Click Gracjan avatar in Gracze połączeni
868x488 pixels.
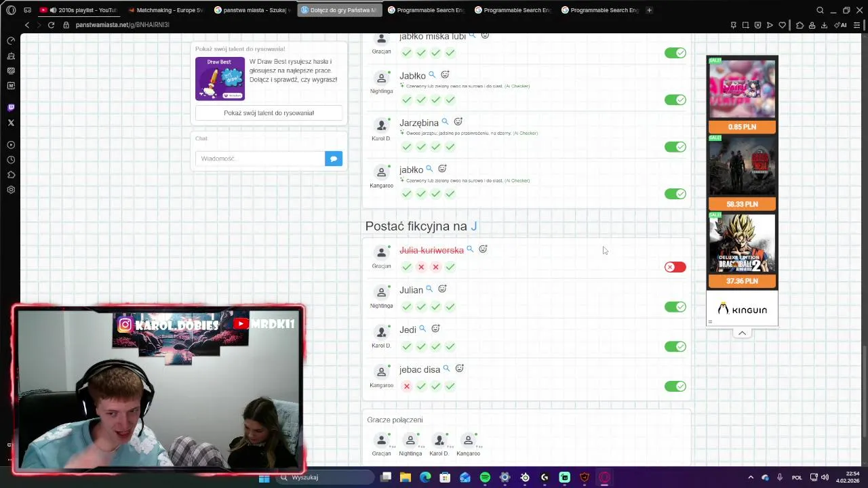point(382,440)
